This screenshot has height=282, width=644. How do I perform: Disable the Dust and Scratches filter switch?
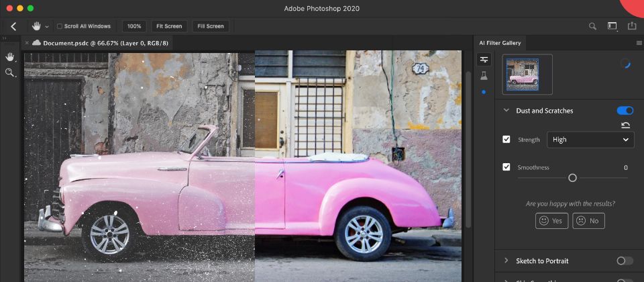click(625, 110)
